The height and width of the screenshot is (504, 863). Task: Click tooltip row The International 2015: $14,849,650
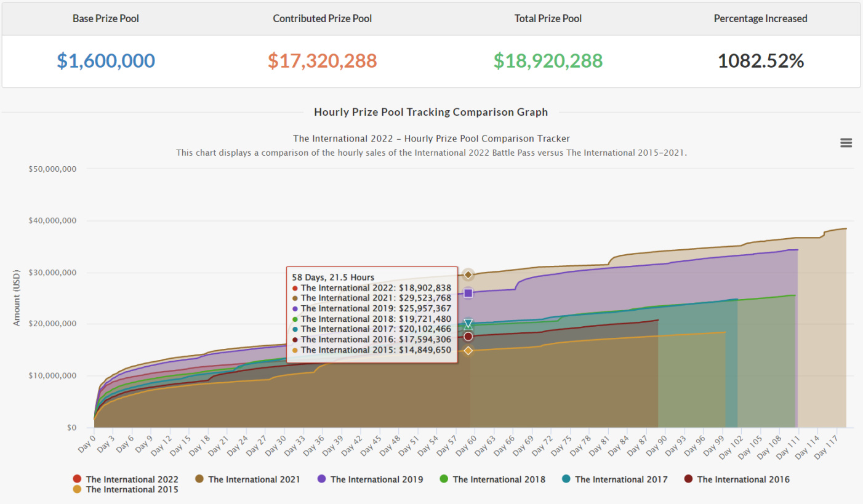[372, 350]
